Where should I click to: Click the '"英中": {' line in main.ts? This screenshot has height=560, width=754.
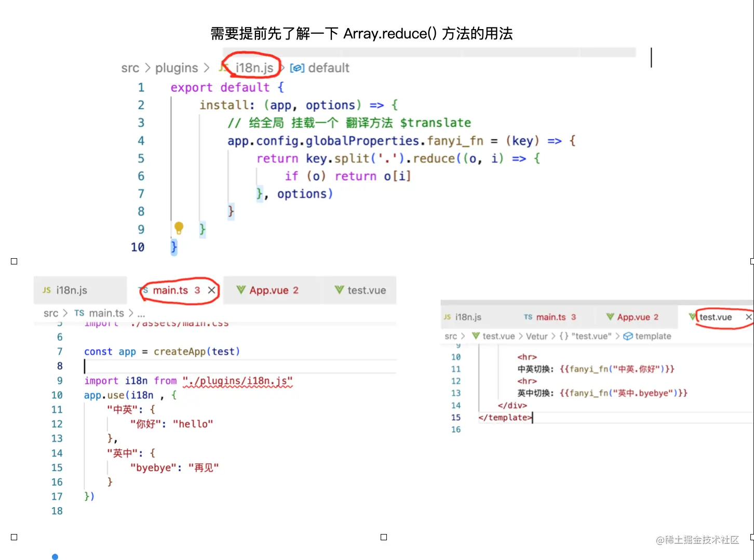point(131,454)
